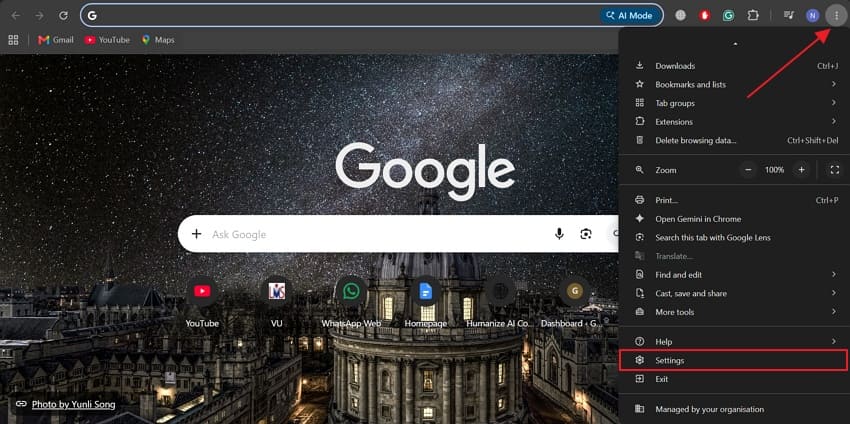Click Managed by your organisation
The width and height of the screenshot is (850, 424).
tap(735, 409)
